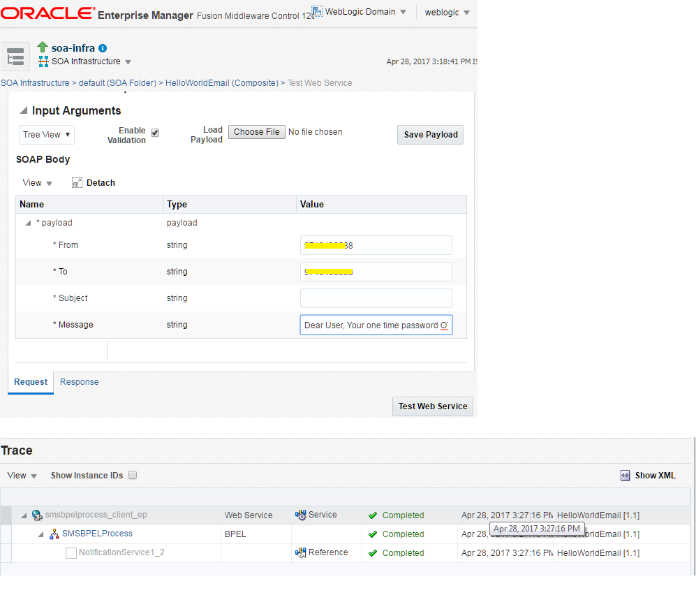Check the box beside NotificationService1_2

(x=70, y=552)
